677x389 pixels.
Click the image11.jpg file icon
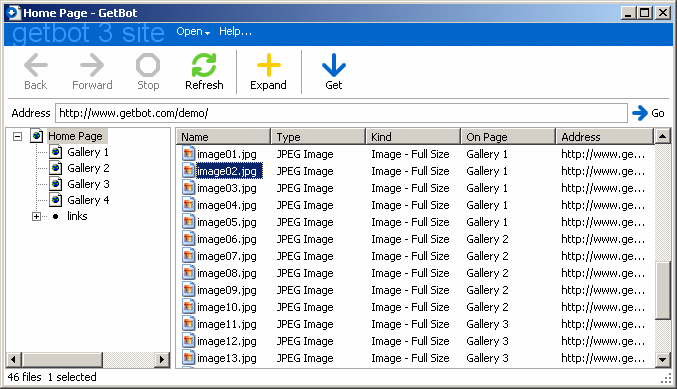pyautogui.click(x=188, y=324)
